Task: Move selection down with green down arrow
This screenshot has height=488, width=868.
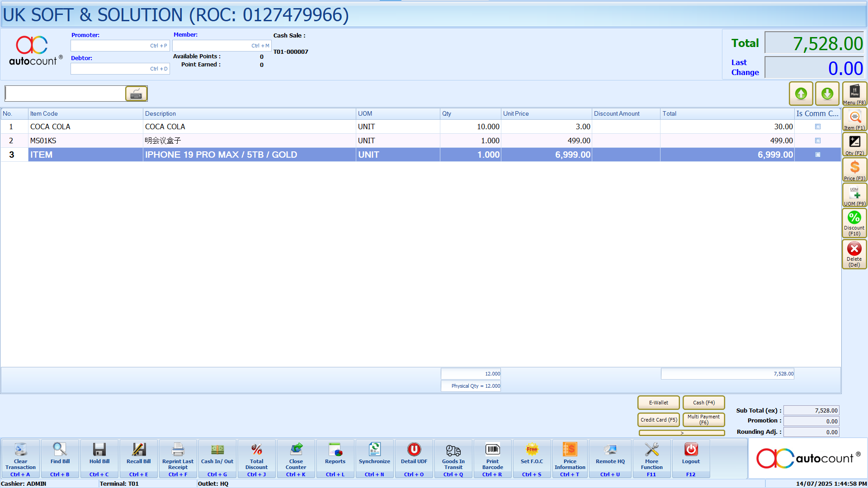Action: [827, 94]
